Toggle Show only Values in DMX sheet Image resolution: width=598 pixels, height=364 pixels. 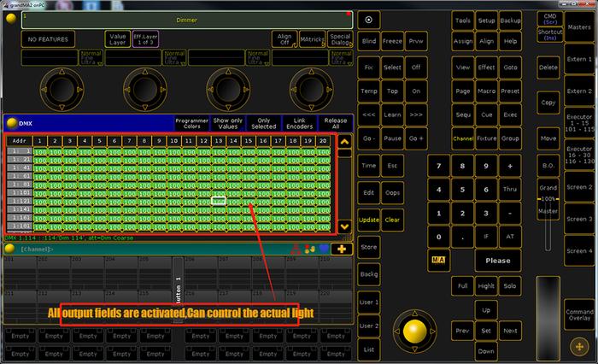tap(227, 123)
